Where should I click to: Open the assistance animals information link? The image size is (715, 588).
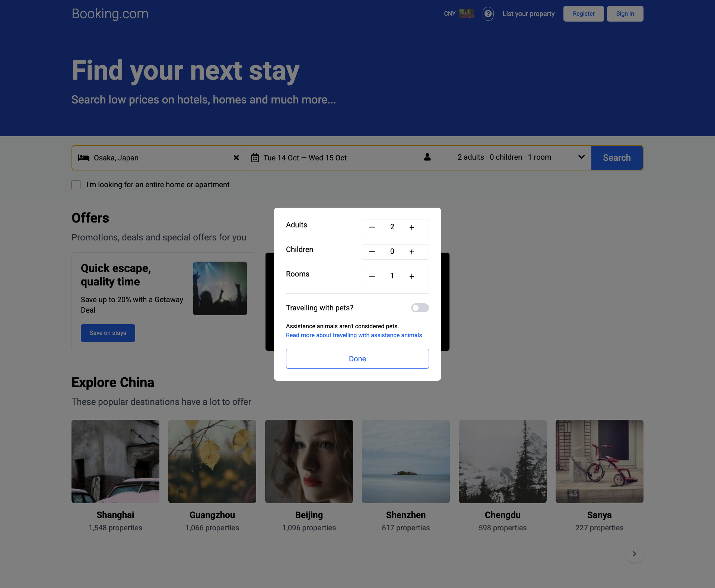pyautogui.click(x=354, y=335)
